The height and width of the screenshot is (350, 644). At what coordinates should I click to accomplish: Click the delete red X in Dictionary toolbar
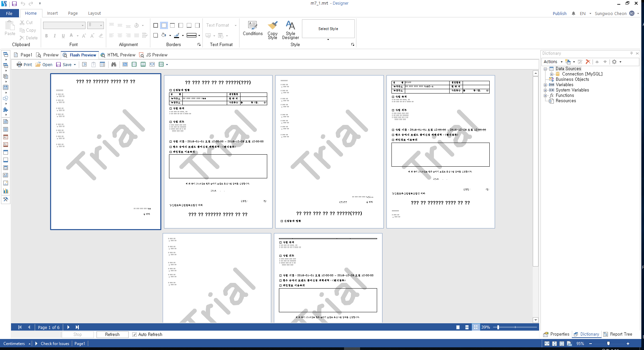(588, 62)
